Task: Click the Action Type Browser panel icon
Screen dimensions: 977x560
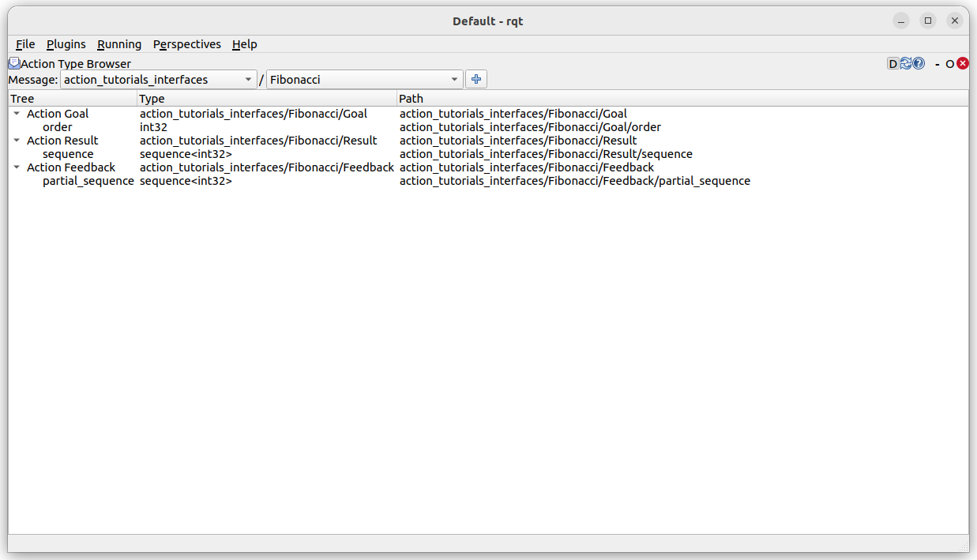Action: (14, 63)
